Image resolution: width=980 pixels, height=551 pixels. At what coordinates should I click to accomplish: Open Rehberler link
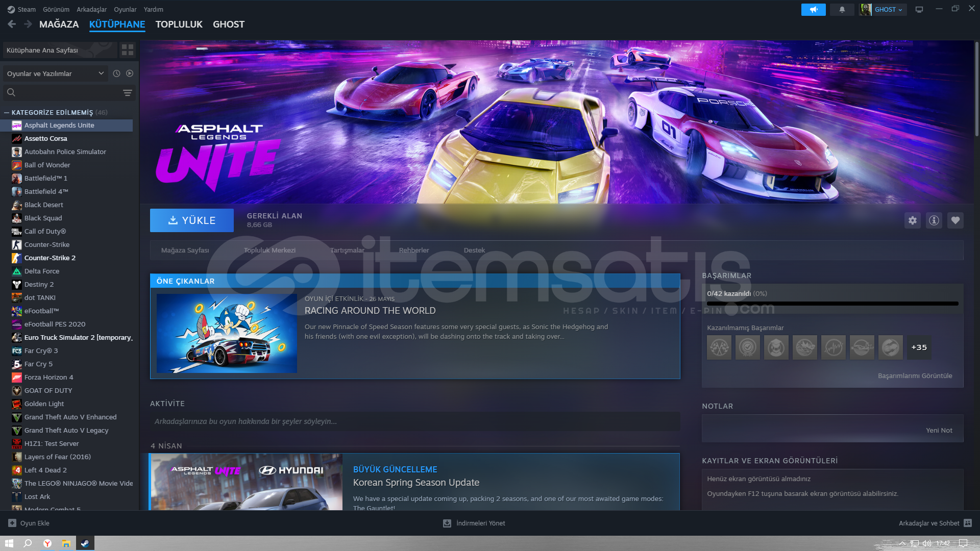tap(414, 250)
